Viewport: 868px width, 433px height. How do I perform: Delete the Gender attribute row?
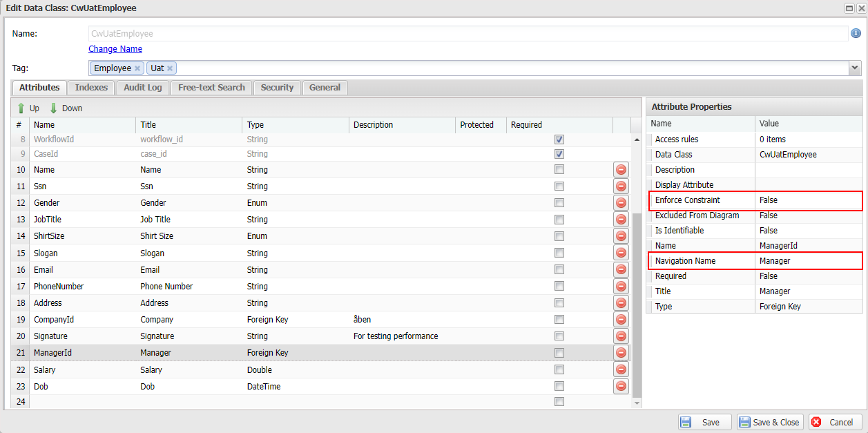click(x=621, y=203)
